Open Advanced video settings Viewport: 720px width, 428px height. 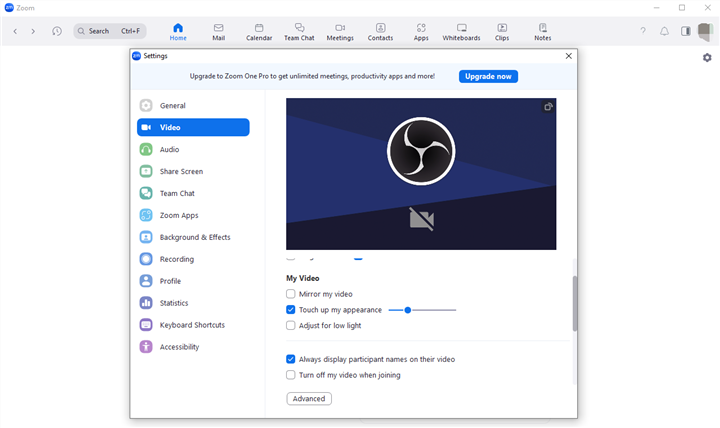coord(309,399)
